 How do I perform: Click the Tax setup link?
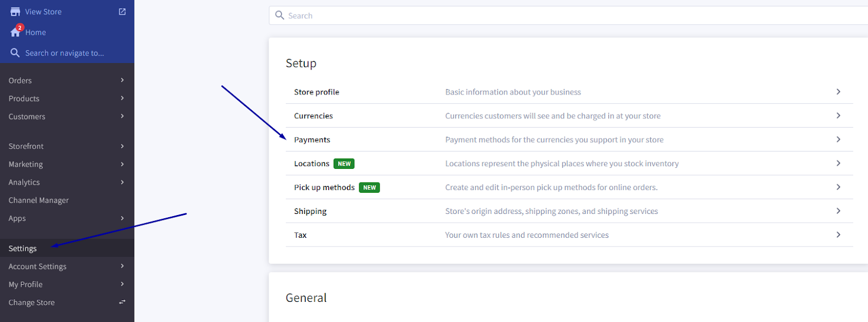[x=300, y=235]
